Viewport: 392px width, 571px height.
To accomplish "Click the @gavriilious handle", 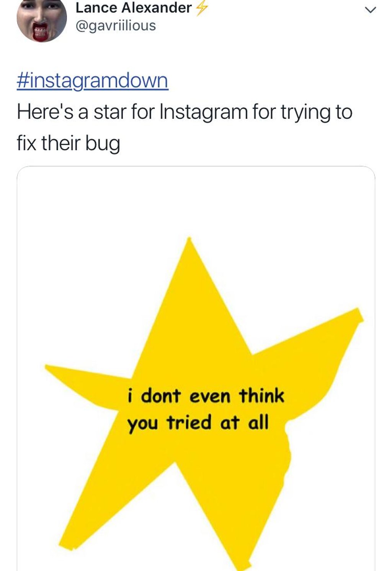I will point(116,26).
